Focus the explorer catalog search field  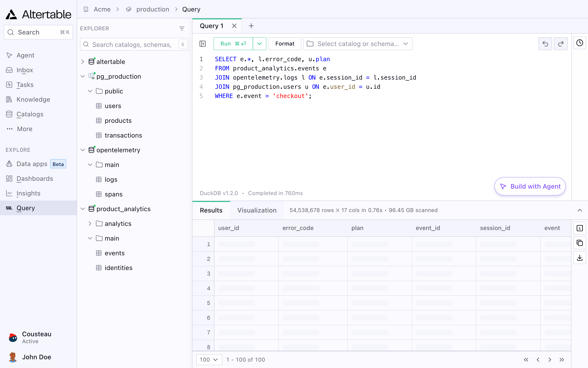click(x=135, y=44)
